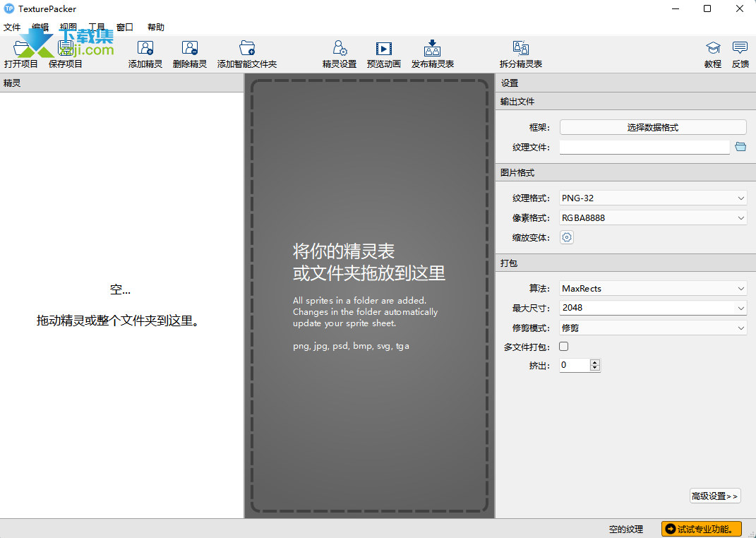Open the 帮助 menu

pos(156,28)
